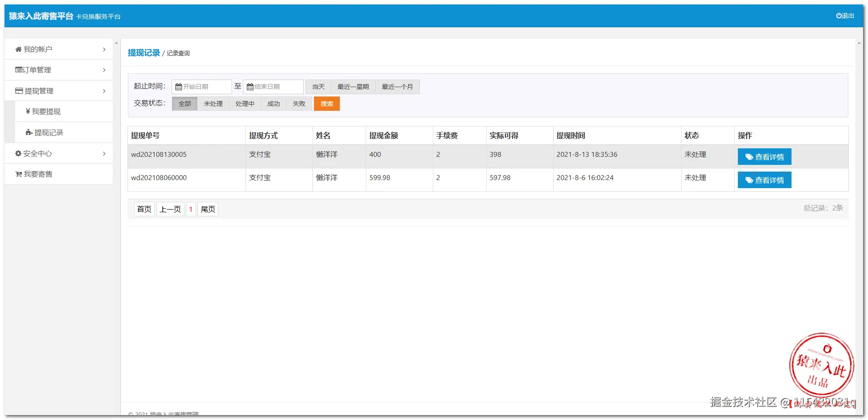Image resolution: width=868 pixels, height=420 pixels.
Task: Click the yen icon beside 我要提现
Action: 28,111
